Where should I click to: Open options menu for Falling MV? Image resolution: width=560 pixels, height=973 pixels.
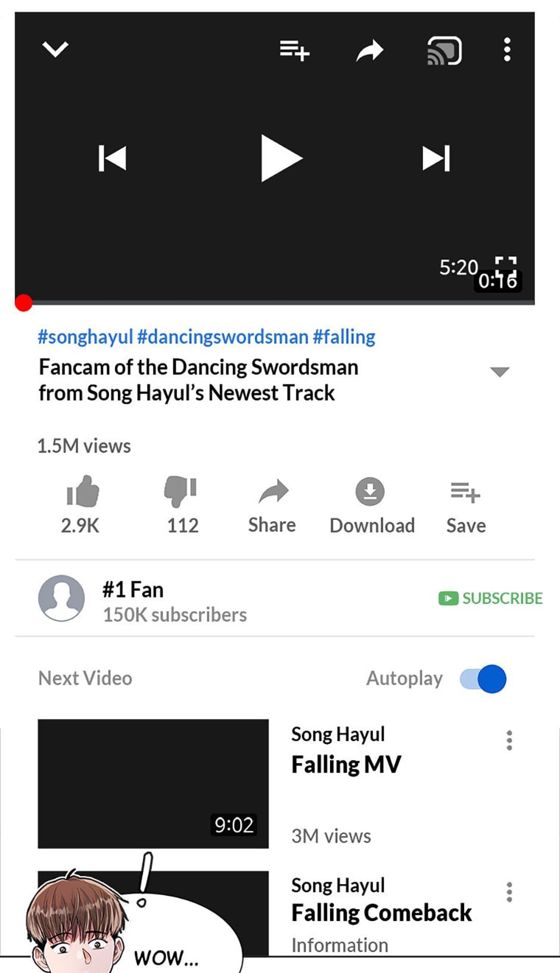pyautogui.click(x=509, y=740)
